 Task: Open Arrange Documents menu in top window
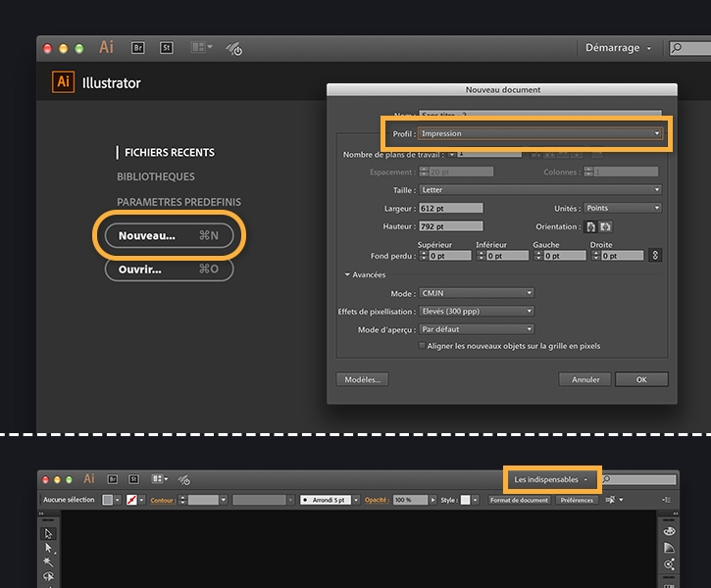tap(202, 47)
